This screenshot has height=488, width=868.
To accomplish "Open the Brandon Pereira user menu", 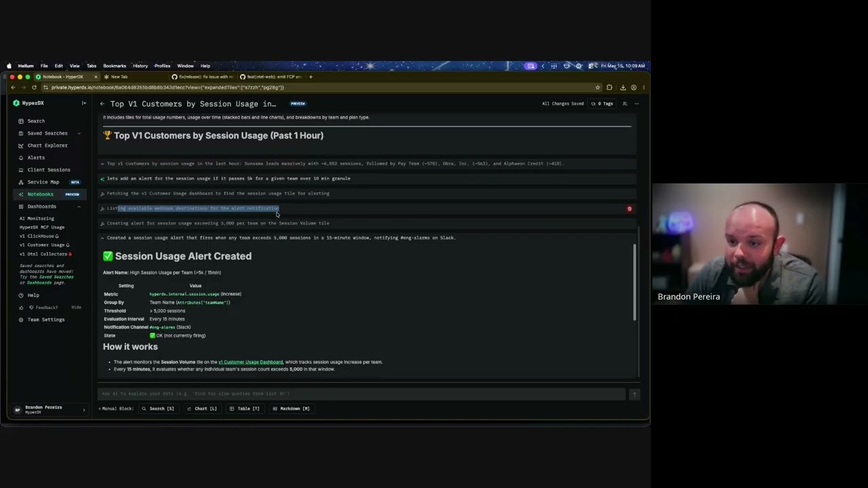I will tap(50, 409).
